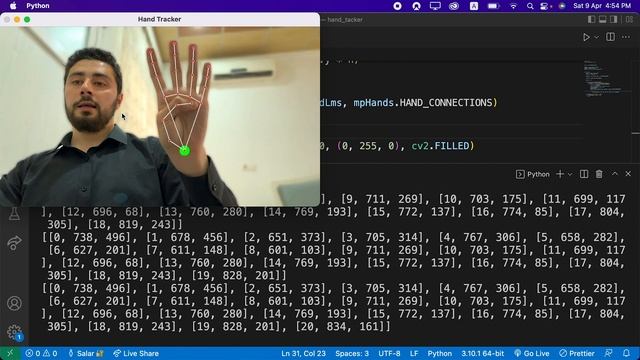Toggle the secondary side bar layout icon

(x=613, y=19)
